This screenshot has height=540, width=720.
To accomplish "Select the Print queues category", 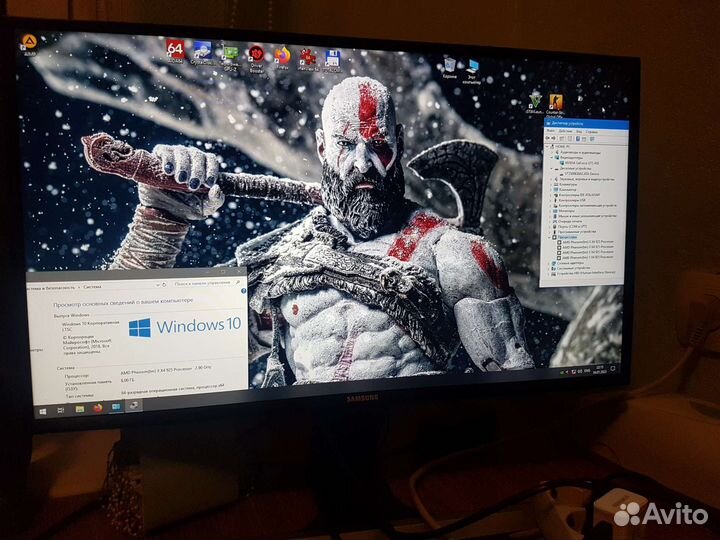I will pyautogui.click(x=569, y=221).
